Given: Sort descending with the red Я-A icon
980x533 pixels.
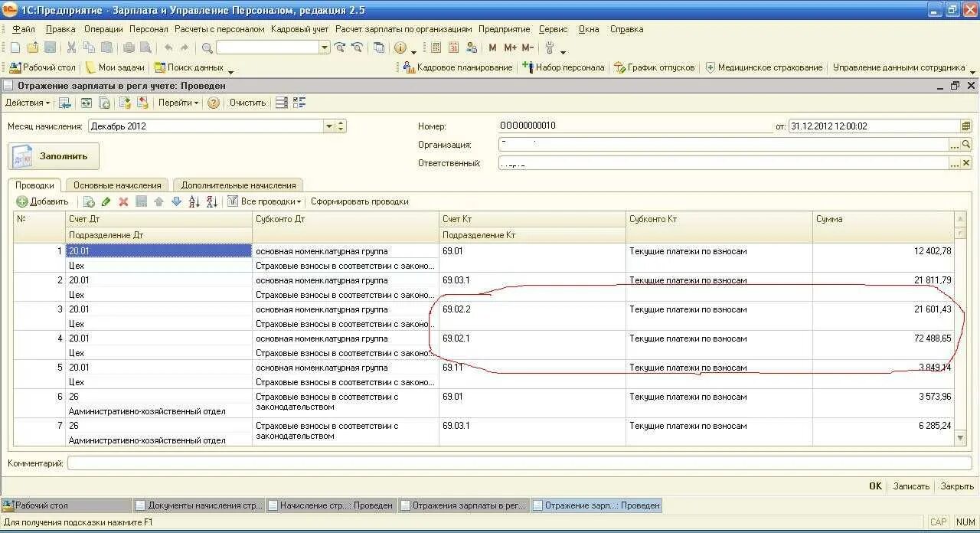Looking at the screenshot, I should 212,201.
